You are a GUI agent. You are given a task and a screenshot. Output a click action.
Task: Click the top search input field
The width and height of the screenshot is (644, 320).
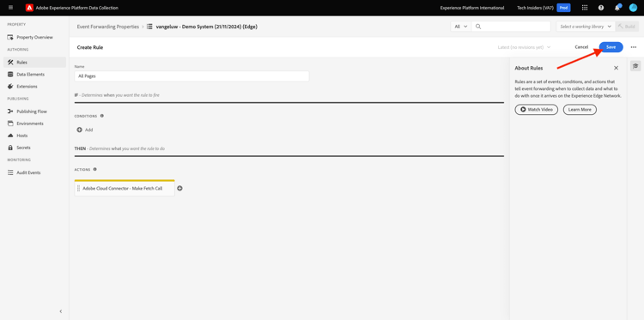511,27
